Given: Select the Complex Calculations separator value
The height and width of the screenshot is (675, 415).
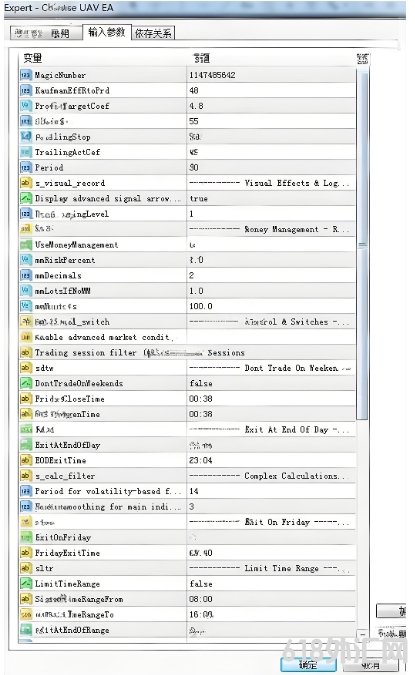Looking at the screenshot, I should tap(267, 476).
